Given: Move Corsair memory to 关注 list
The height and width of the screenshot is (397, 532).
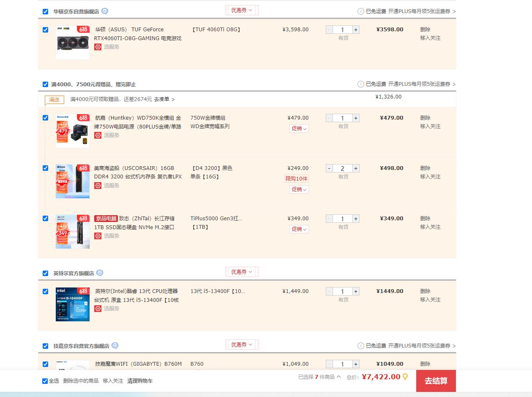Looking at the screenshot, I should coord(430,177).
